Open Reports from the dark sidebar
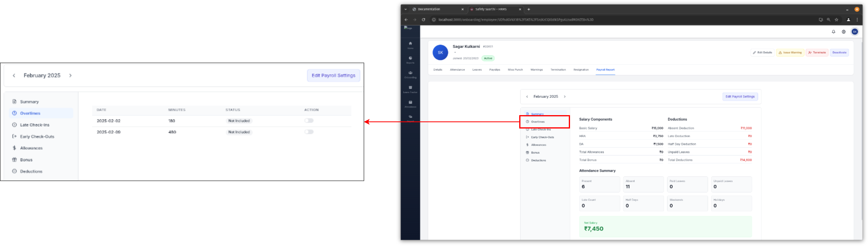868x246 pixels. (x=410, y=60)
